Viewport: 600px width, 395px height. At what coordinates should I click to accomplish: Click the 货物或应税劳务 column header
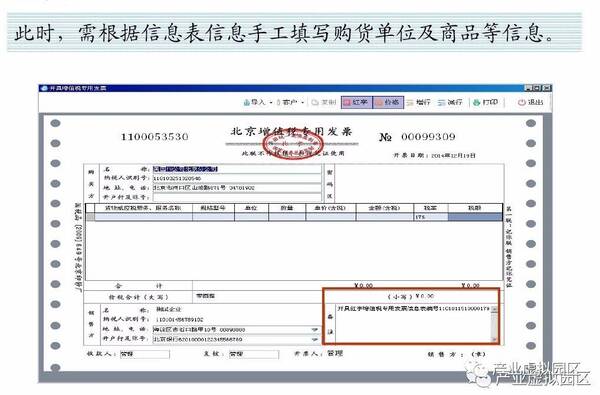click(x=143, y=208)
